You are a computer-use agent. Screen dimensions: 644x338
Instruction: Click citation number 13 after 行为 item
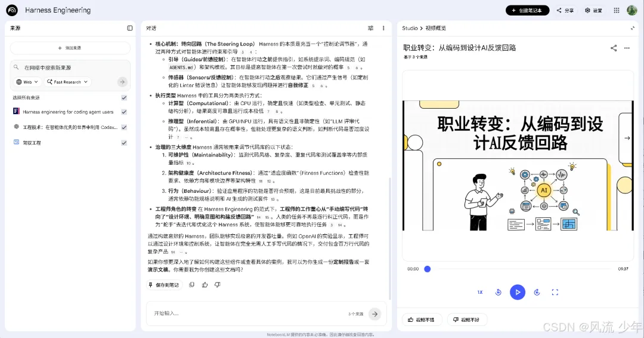273,199
